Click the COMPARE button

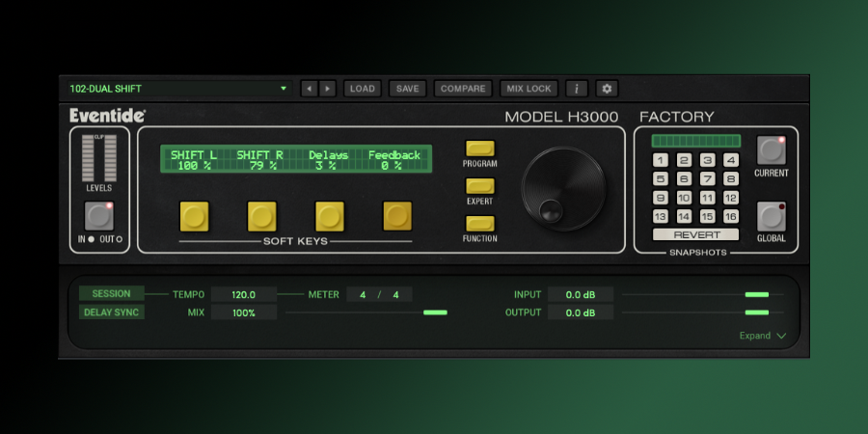463,89
